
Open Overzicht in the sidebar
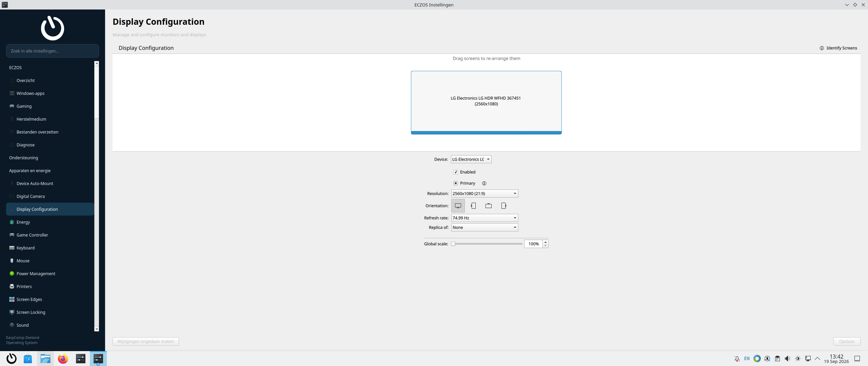pyautogui.click(x=50, y=80)
